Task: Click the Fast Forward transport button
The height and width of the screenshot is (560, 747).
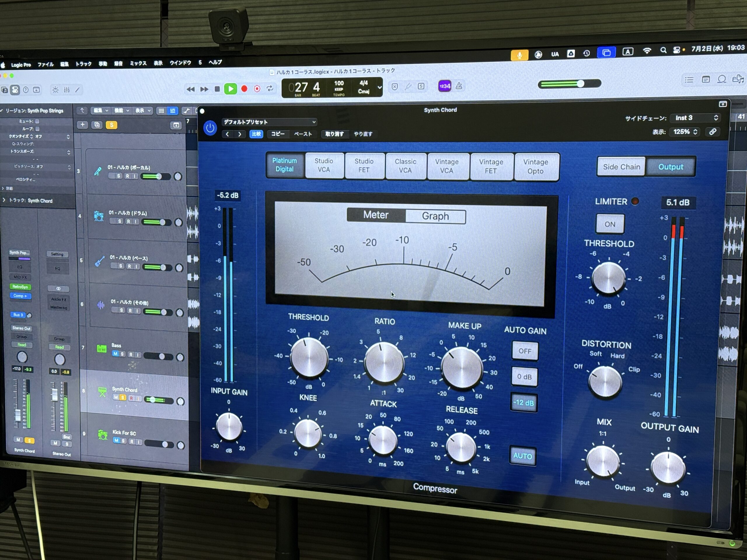Action: pyautogui.click(x=204, y=89)
